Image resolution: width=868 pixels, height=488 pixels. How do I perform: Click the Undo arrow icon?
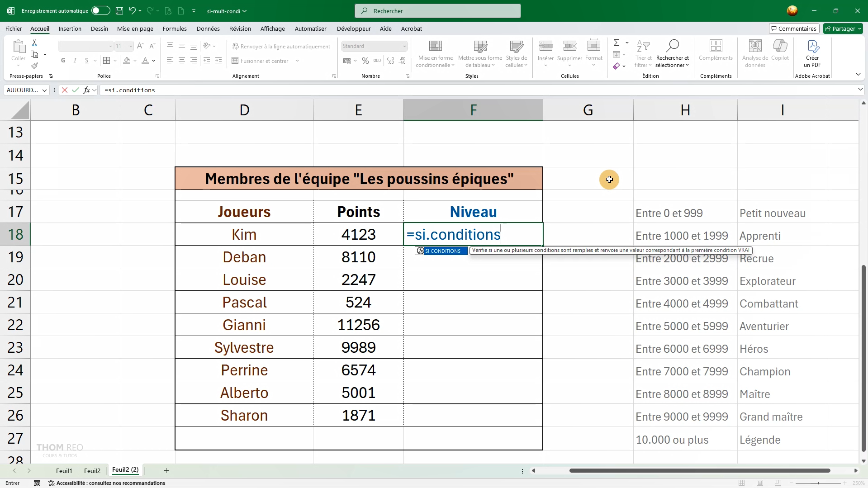tap(132, 11)
